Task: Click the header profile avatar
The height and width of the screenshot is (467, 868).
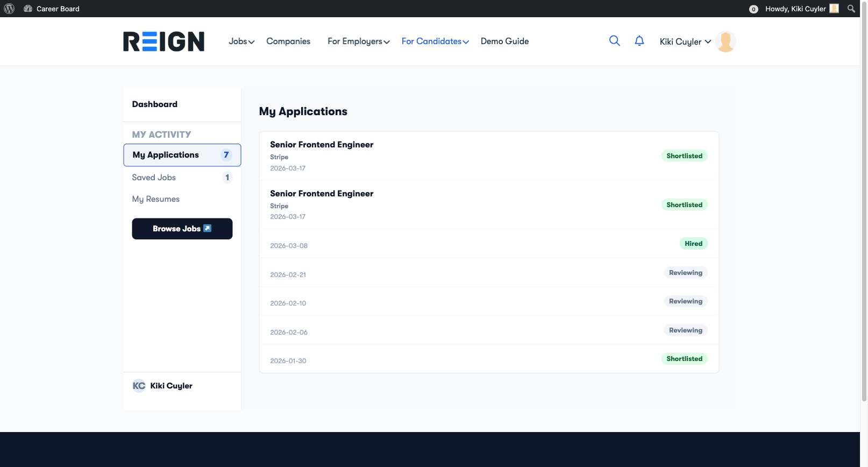Action: point(726,41)
